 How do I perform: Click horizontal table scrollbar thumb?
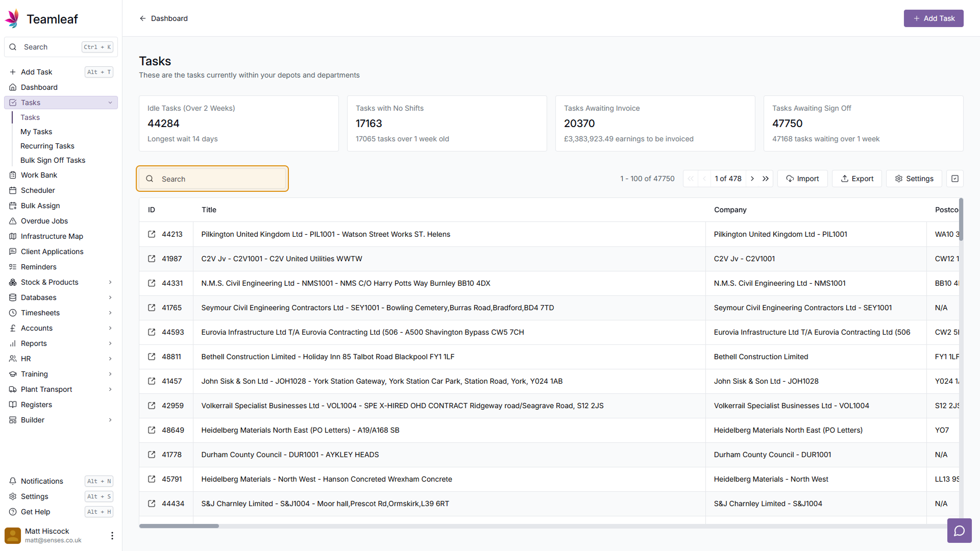point(179,526)
